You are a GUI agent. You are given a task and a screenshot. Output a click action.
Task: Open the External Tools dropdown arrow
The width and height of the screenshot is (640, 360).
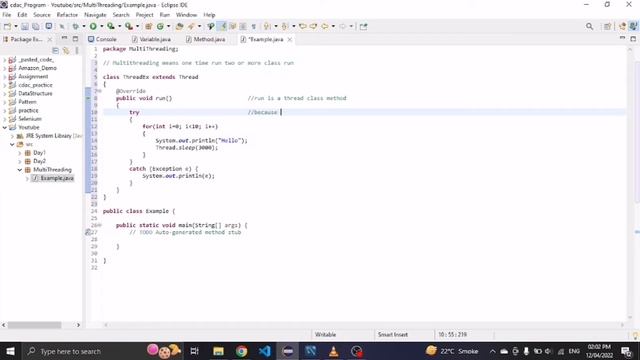click(138, 27)
